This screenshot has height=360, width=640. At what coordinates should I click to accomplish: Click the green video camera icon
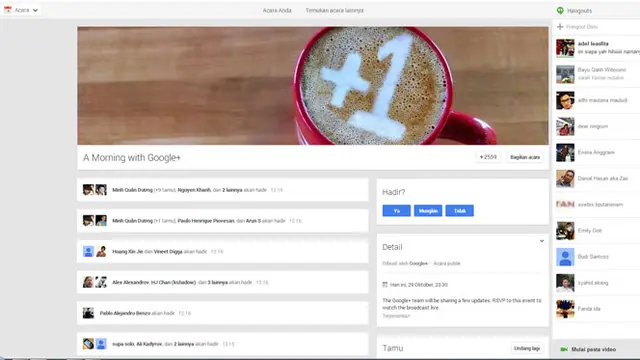(564, 349)
